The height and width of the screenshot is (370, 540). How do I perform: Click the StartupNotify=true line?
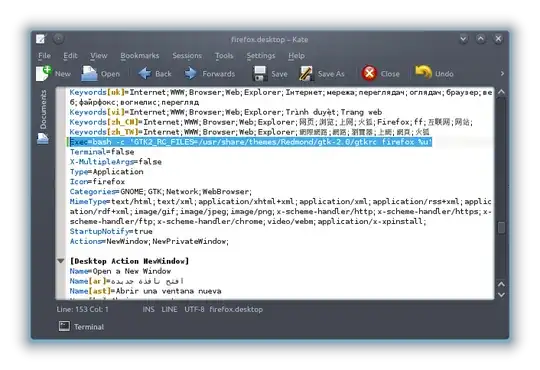(111, 231)
